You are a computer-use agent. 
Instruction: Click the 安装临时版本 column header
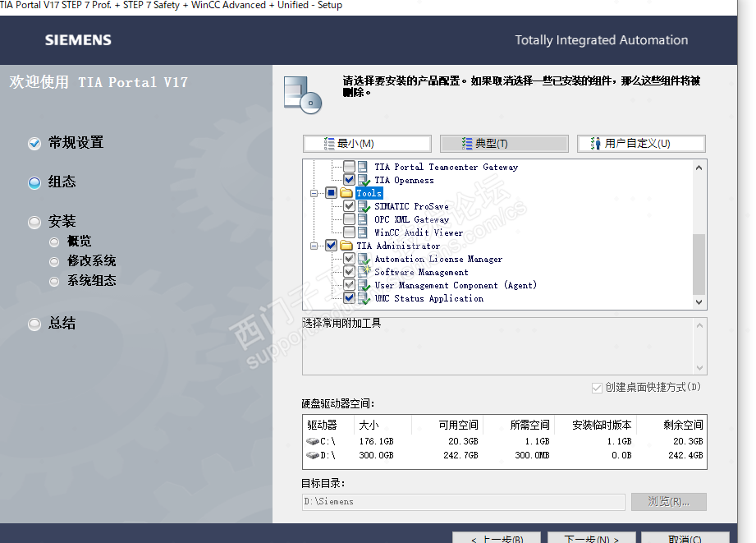596,426
